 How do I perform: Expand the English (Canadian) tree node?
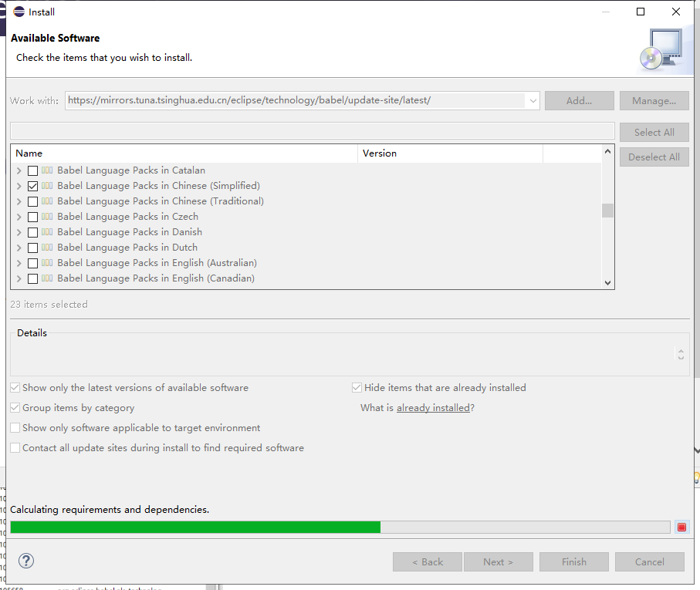pyautogui.click(x=19, y=278)
